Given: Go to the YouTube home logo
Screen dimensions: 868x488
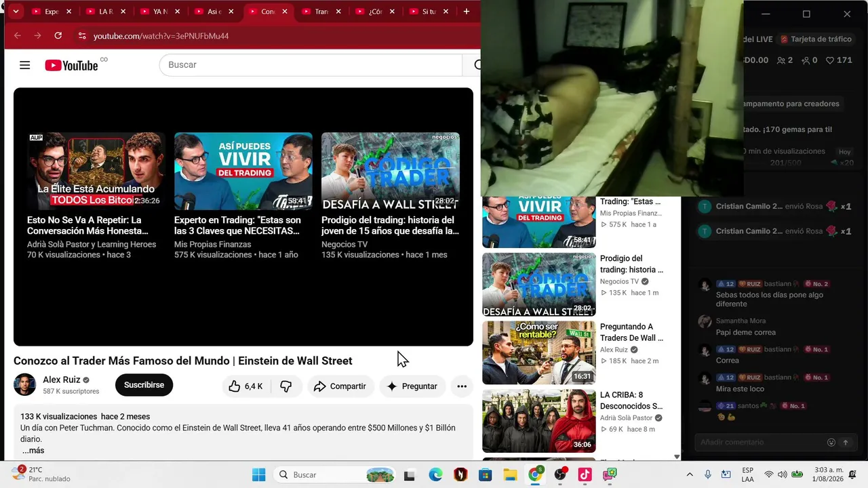Looking at the screenshot, I should click(x=71, y=65).
